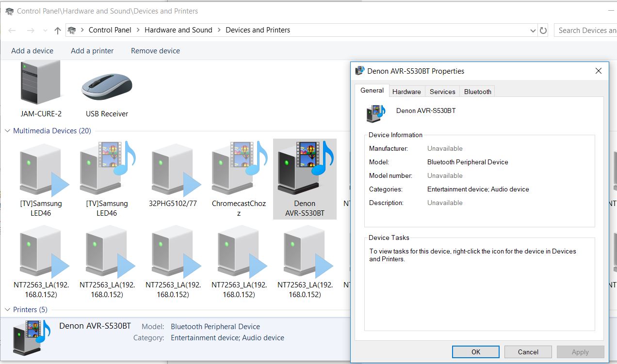This screenshot has height=364, width=617.
Task: Expand the chevron after Hardware and Sound breadcrumb
Action: coord(219,30)
